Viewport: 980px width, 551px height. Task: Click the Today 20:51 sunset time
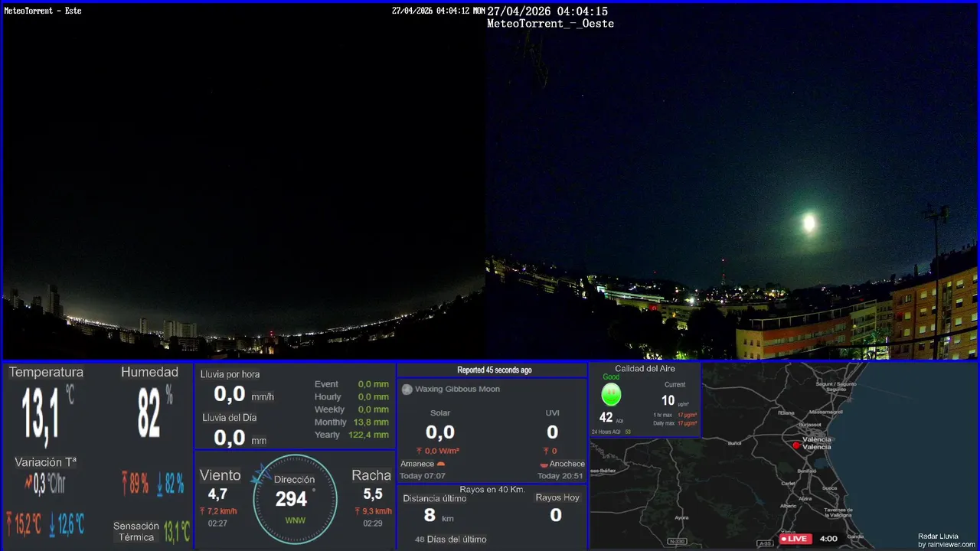(x=560, y=476)
